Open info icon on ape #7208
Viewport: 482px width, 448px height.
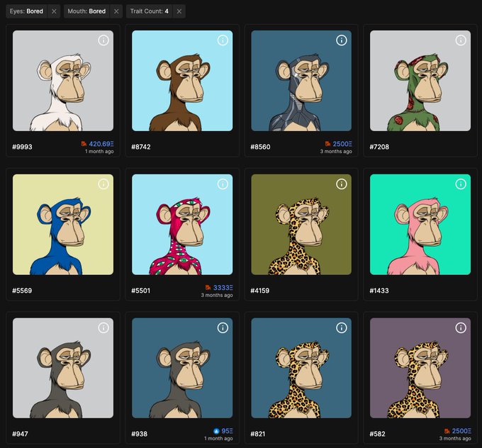tap(461, 40)
